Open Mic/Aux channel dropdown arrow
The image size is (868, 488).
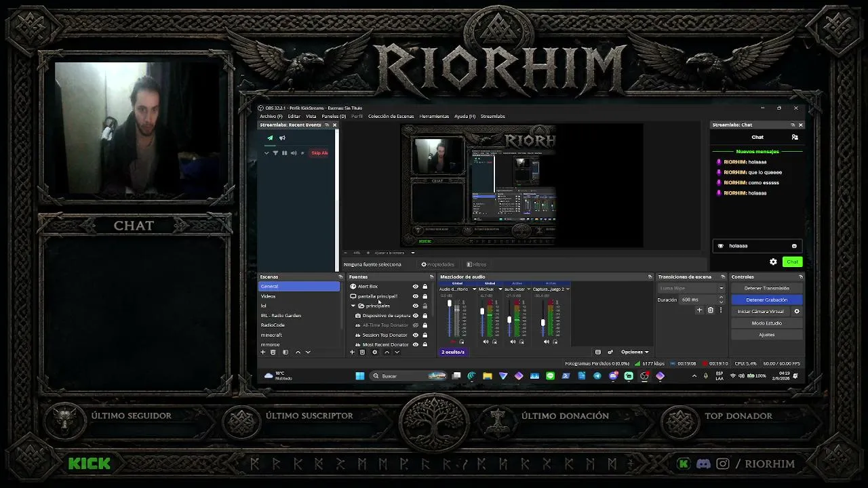click(x=500, y=289)
